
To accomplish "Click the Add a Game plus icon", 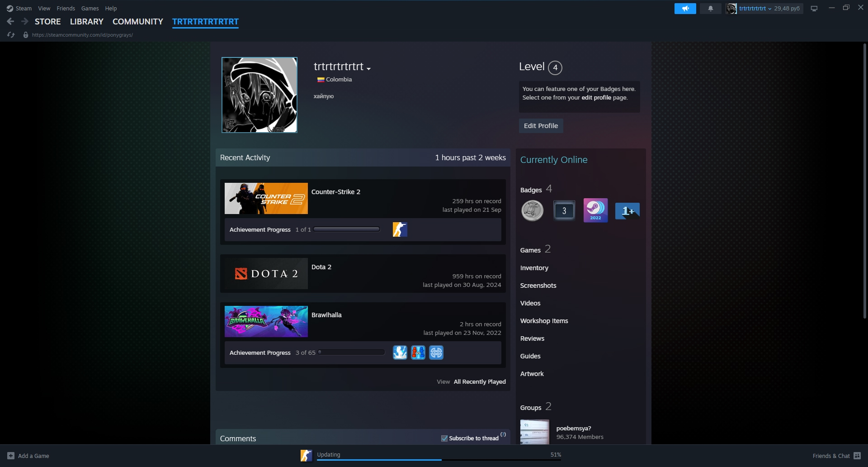I will tap(11, 456).
